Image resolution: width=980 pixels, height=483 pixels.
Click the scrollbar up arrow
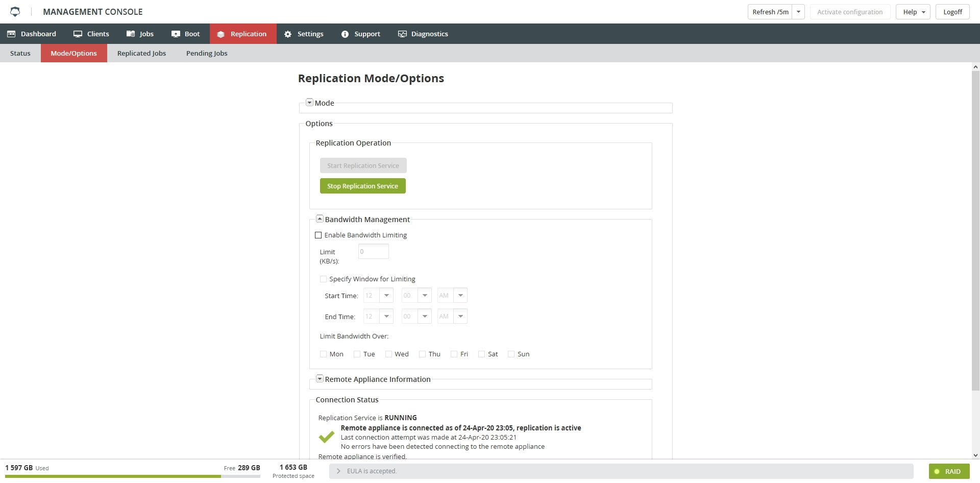point(975,67)
